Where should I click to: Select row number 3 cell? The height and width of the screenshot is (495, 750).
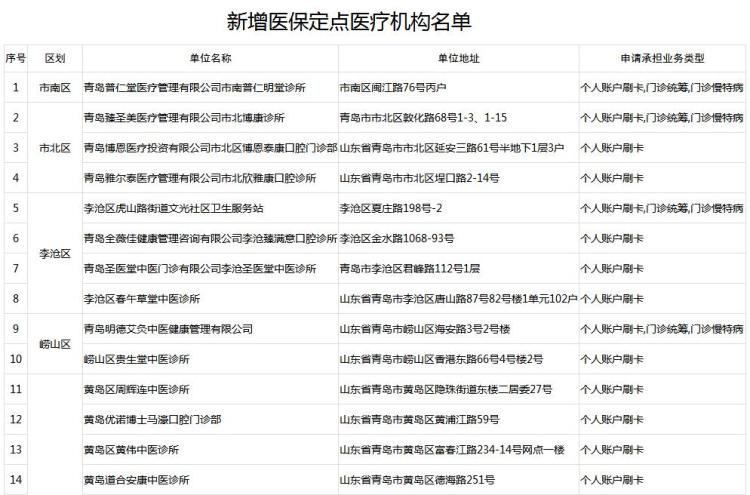click(16, 148)
